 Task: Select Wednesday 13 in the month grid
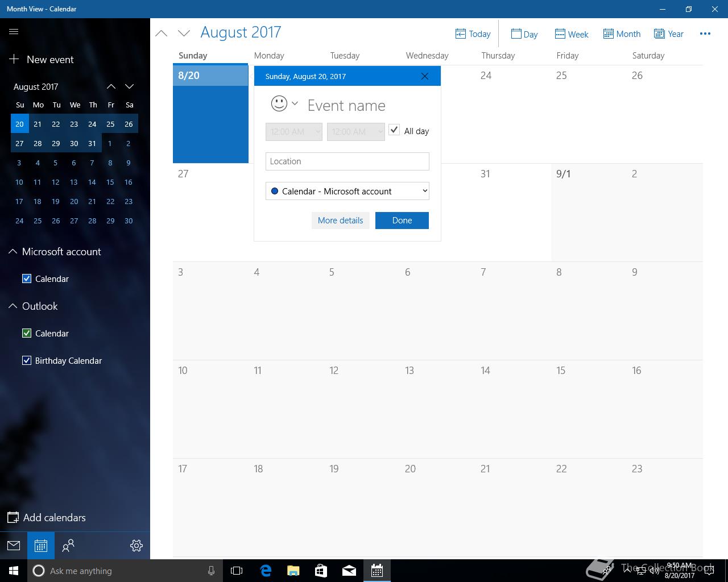tap(438, 409)
